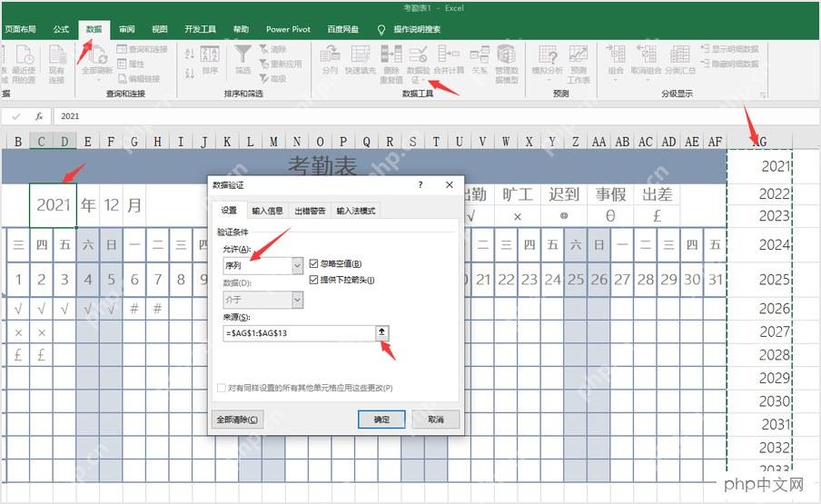821x504 pixels.
Task: Open 关系 relationships
Action: coord(480,60)
